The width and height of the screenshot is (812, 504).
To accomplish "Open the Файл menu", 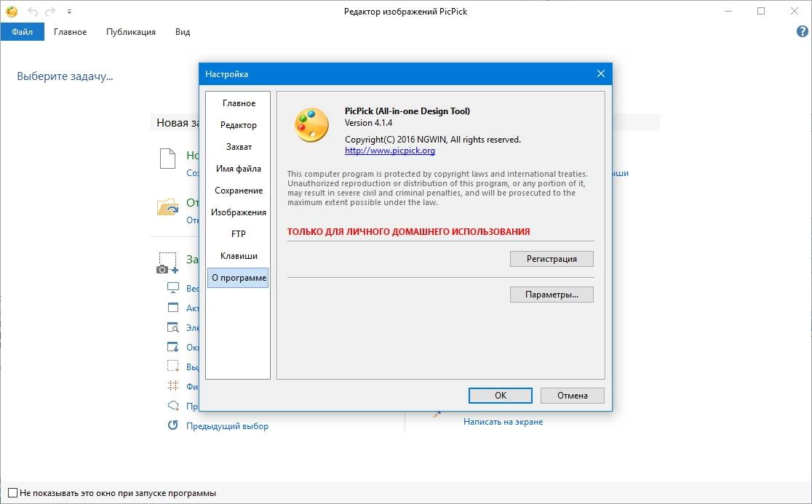I will pos(23,31).
